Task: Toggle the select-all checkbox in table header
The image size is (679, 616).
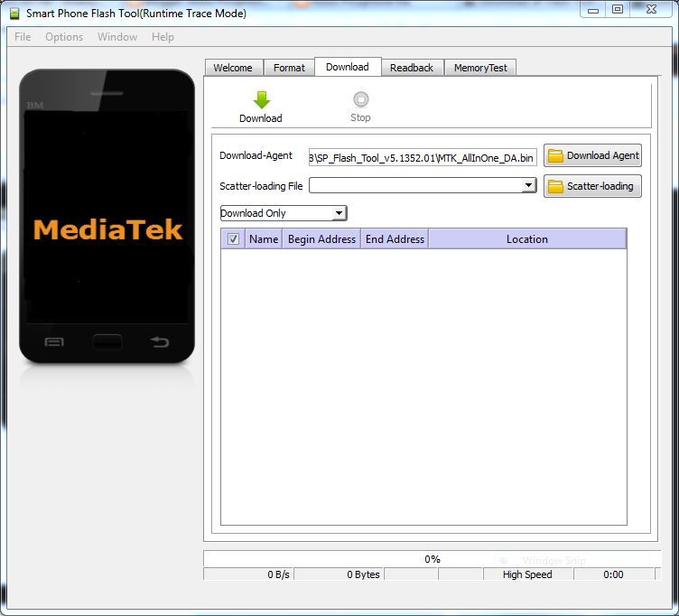Action: (x=233, y=238)
